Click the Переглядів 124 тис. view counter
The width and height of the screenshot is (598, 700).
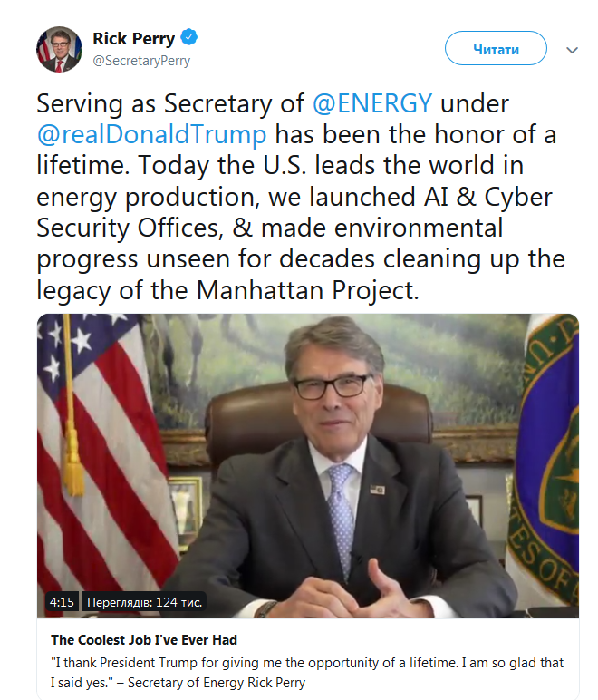pyautogui.click(x=145, y=601)
